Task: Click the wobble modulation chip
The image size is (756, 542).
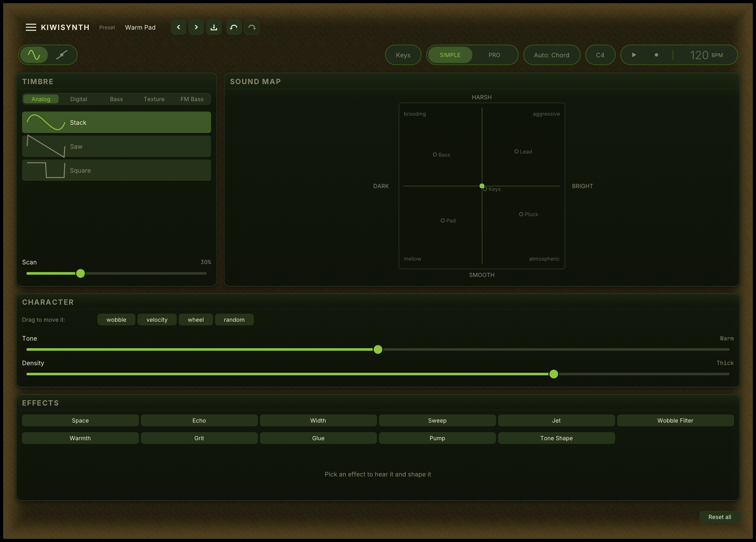Action: [116, 320]
